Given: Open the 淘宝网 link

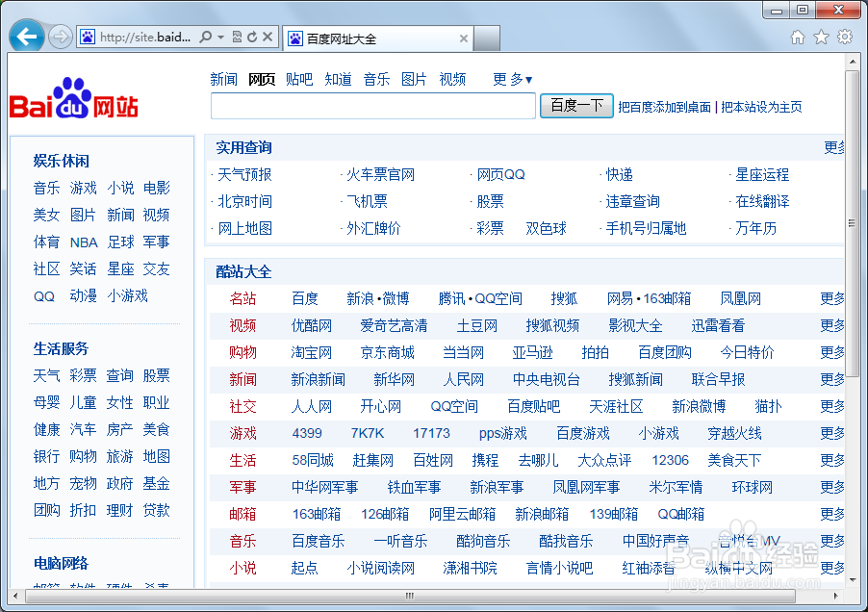Looking at the screenshot, I should (312, 352).
